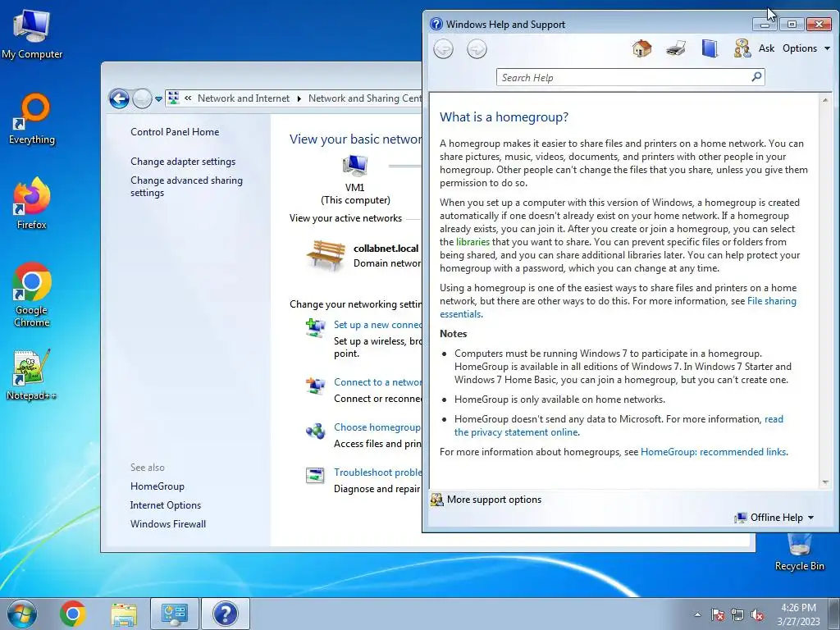Click the Connect to a network icon
840x630 pixels.
click(x=315, y=386)
